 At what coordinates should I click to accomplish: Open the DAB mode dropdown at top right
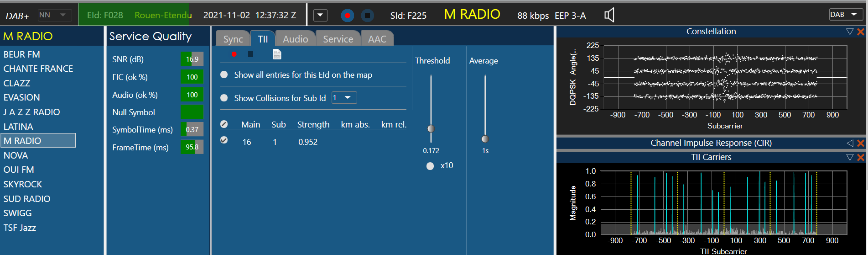pos(846,15)
